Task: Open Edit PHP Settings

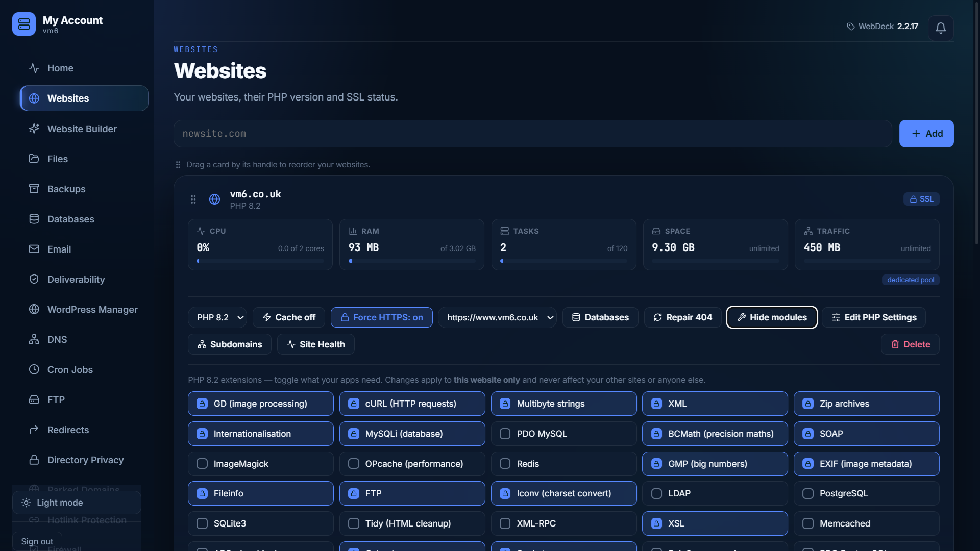Action: click(x=874, y=317)
